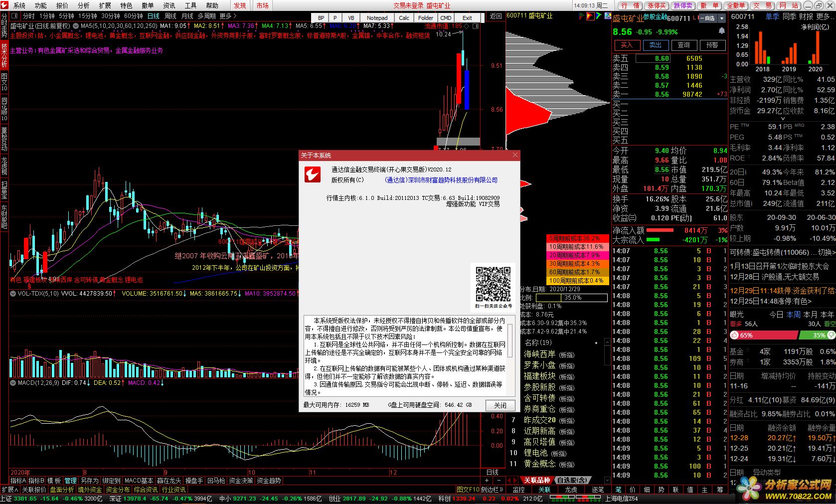The width and height of the screenshot is (836, 504).
Task: Open the 技术分析 left sidebar tab
Action: point(4,55)
